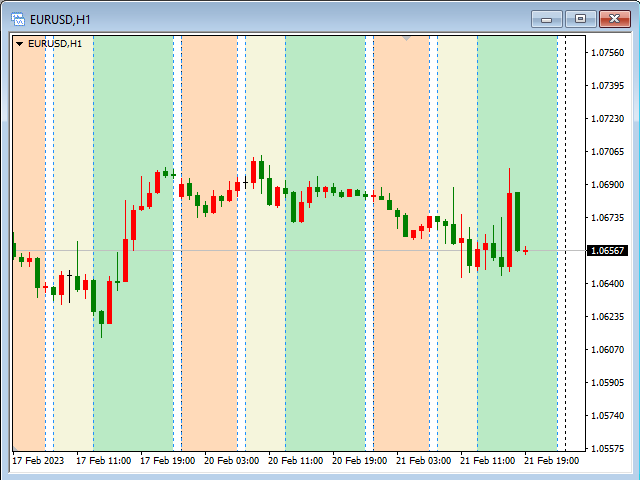The height and width of the screenshot is (480, 640).
Task: Click the chart shift triangle marker at top
Action: pyautogui.click(x=406, y=38)
